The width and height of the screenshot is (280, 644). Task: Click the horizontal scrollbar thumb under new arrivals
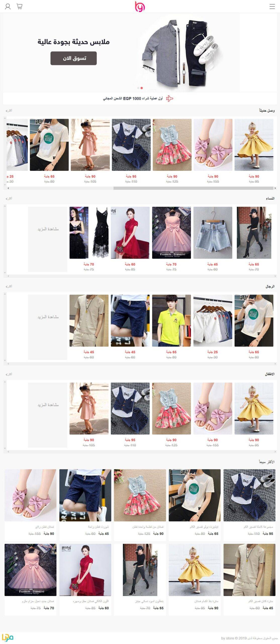[193, 188]
